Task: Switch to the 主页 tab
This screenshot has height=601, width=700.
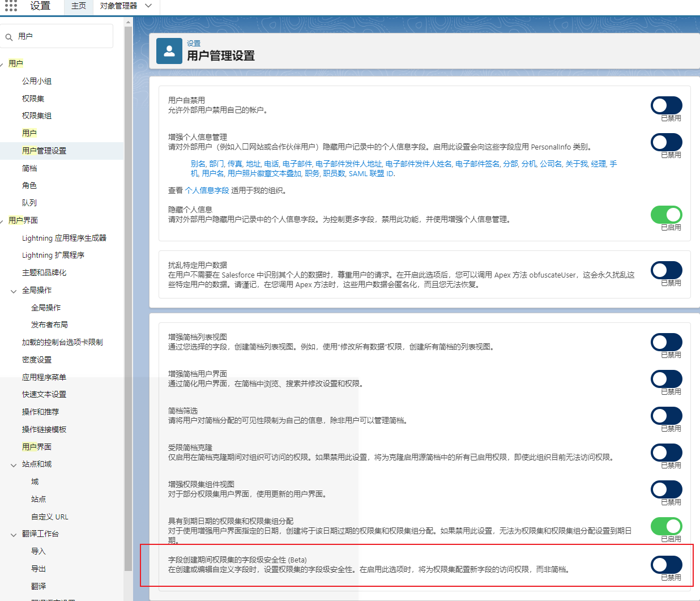Action: [78, 5]
